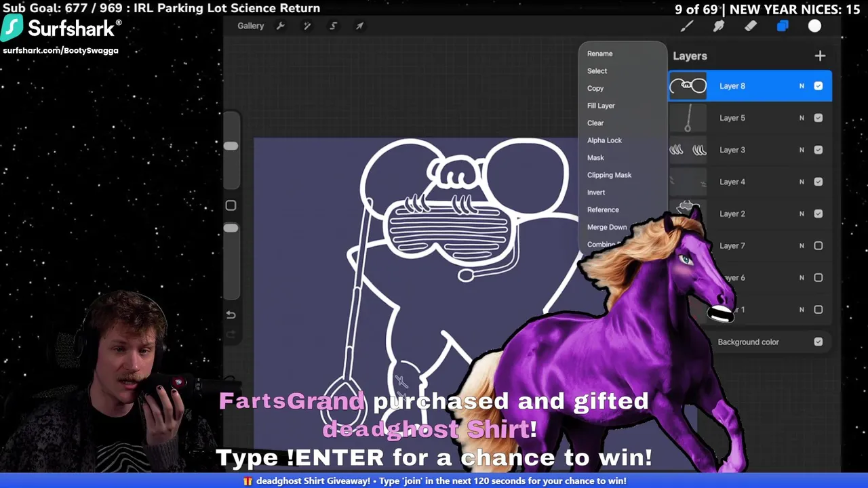
Task: Choose Fill Layer option
Action: (x=601, y=106)
